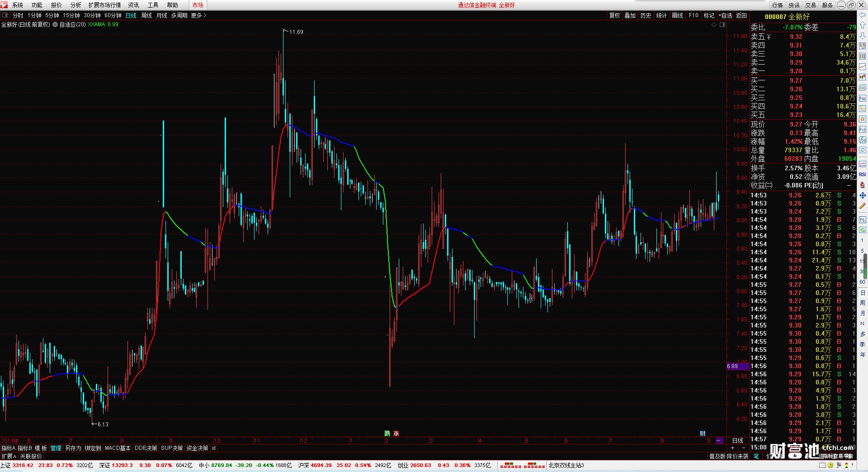Click the green refresh sidebar icon
This screenshot has width=868, height=472.
point(863,230)
